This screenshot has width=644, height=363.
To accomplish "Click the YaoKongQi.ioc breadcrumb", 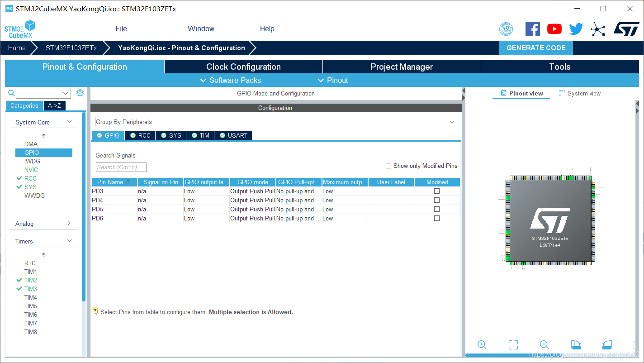I will pos(181,48).
